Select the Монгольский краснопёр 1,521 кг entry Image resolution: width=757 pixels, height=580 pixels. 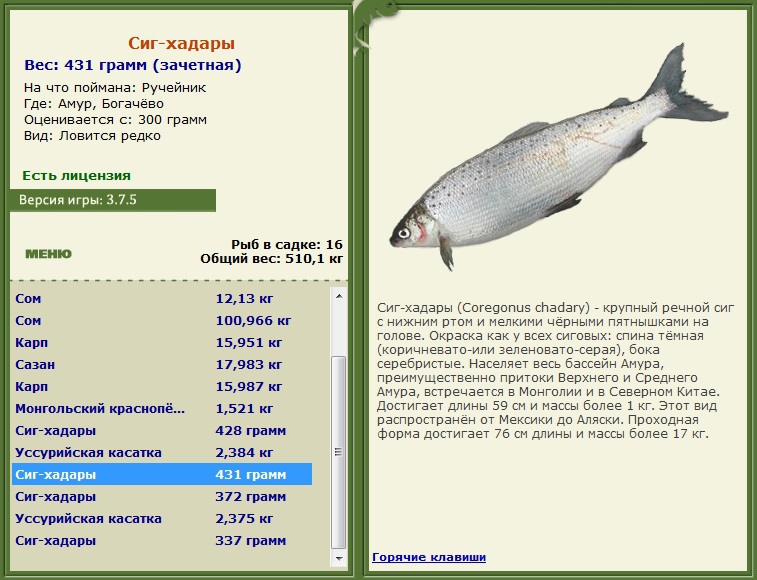[162, 409]
